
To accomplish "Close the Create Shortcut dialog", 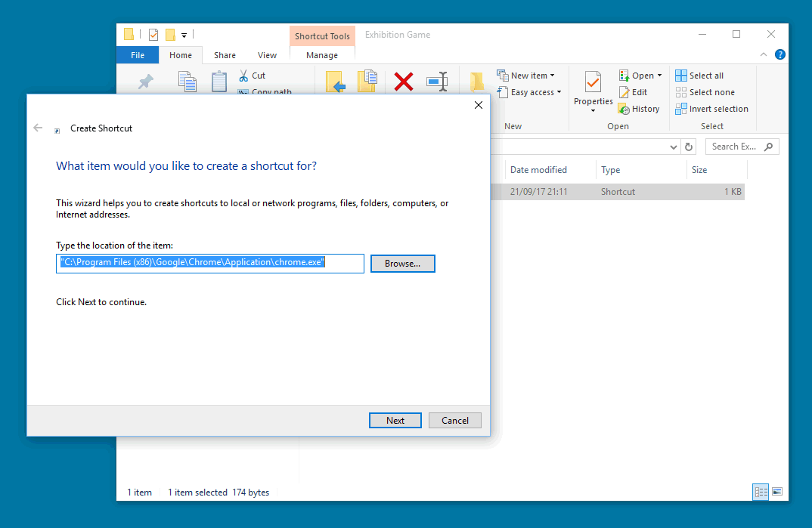I will tap(479, 105).
